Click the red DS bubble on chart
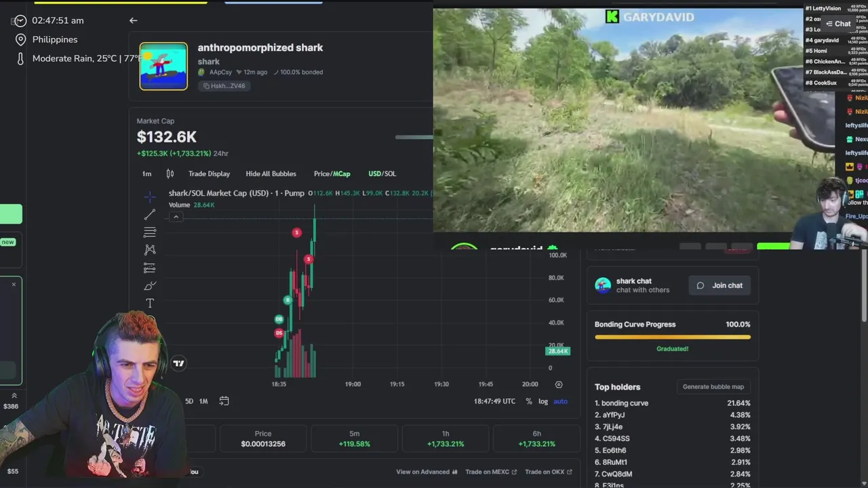The width and height of the screenshot is (868, 488). [x=279, y=333]
